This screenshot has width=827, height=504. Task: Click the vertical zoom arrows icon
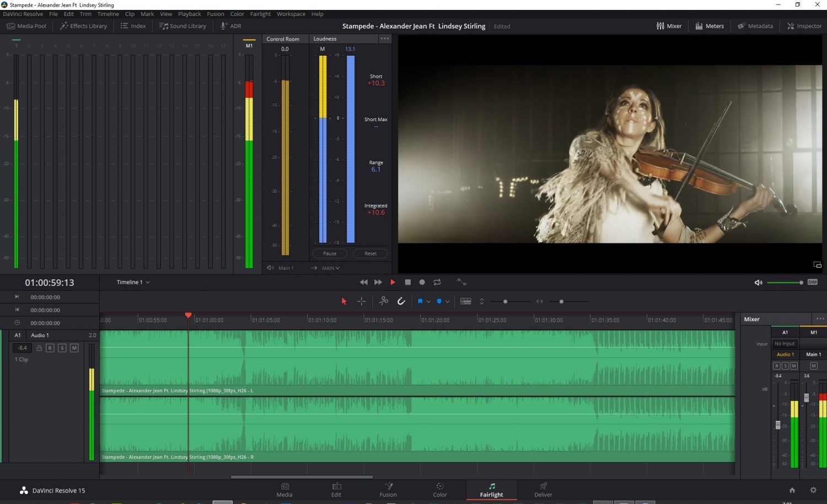pyautogui.click(x=482, y=301)
